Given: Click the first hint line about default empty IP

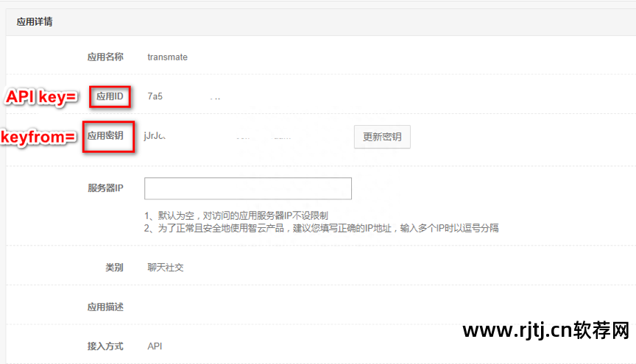Looking at the screenshot, I should click(236, 215).
